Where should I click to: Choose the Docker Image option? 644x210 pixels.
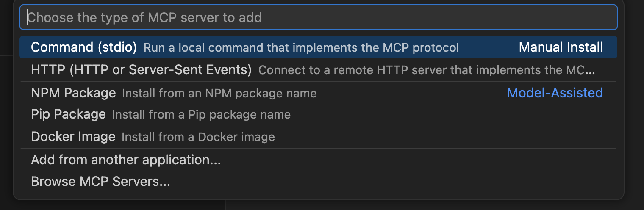coord(73,137)
